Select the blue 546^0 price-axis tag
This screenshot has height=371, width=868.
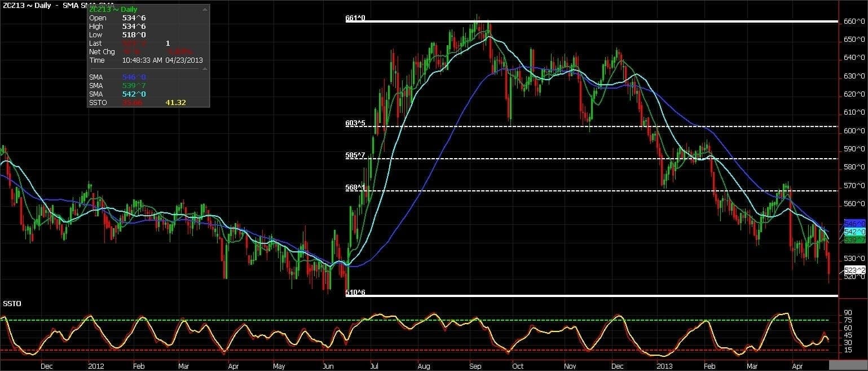point(854,223)
